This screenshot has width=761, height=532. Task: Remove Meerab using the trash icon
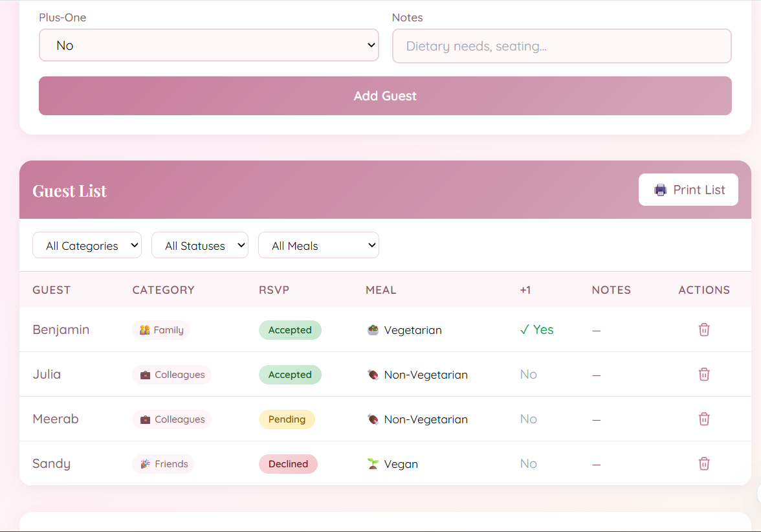704,419
